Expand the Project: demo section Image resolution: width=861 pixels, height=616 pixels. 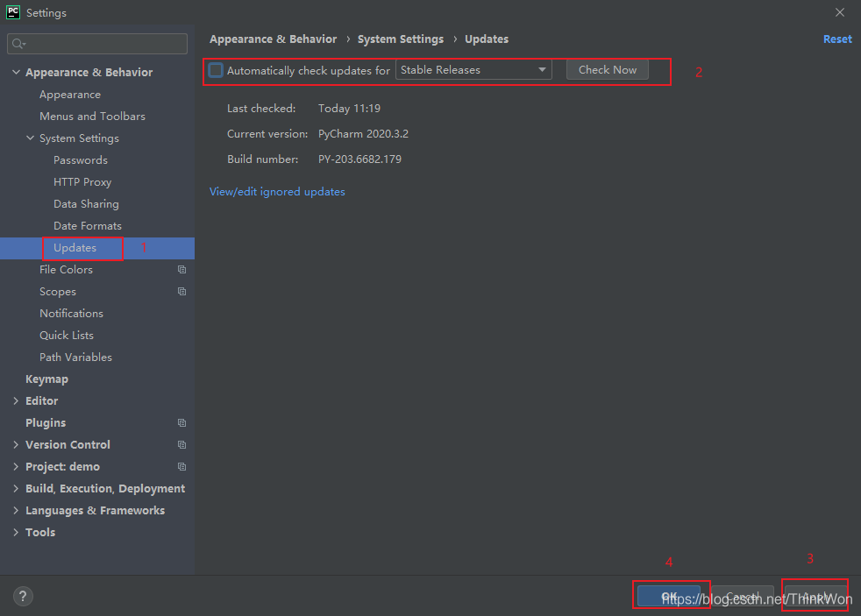(16, 467)
